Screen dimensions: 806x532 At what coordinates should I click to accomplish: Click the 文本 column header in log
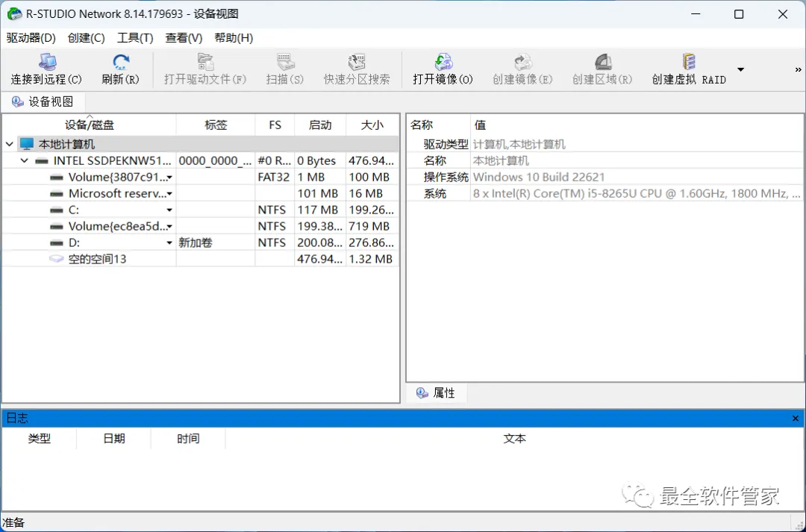(514, 439)
